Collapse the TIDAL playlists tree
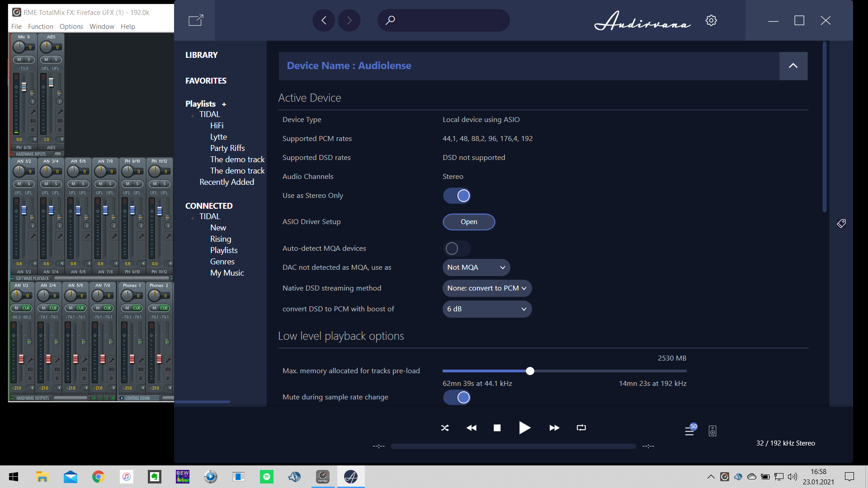The height and width of the screenshot is (488, 868). [x=193, y=116]
